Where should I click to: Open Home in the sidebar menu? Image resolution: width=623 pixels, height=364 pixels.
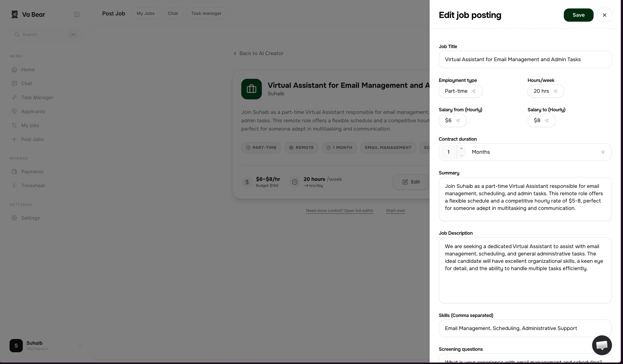(x=46, y=70)
